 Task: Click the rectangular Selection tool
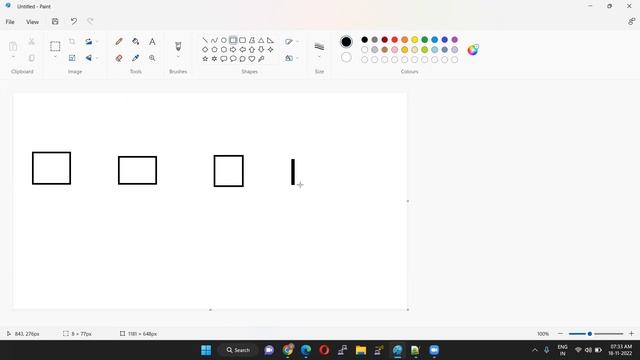tap(55, 46)
